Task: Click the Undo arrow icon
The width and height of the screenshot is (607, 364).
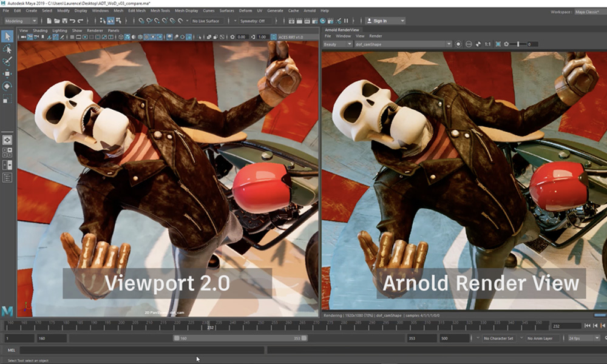Action: click(x=72, y=21)
